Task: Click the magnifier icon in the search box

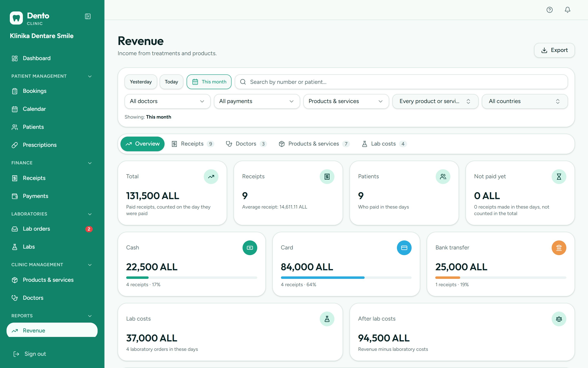Action: [x=243, y=82]
